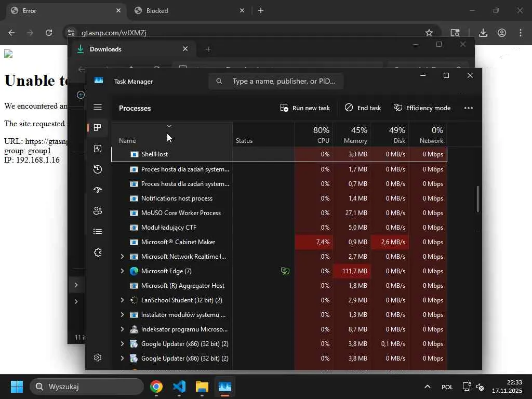Select Microsoft (R) Aggregator Host process
This screenshot has width=532, height=399.
(x=279, y=286)
